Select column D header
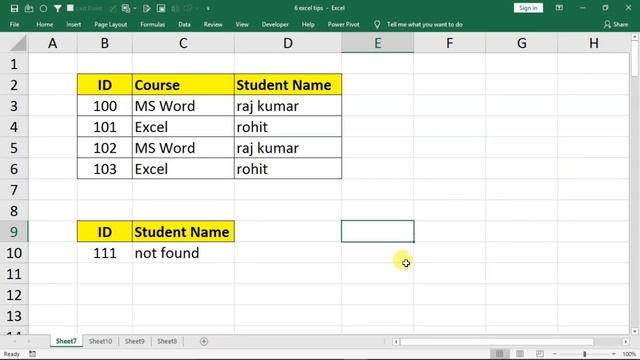 pyautogui.click(x=288, y=43)
